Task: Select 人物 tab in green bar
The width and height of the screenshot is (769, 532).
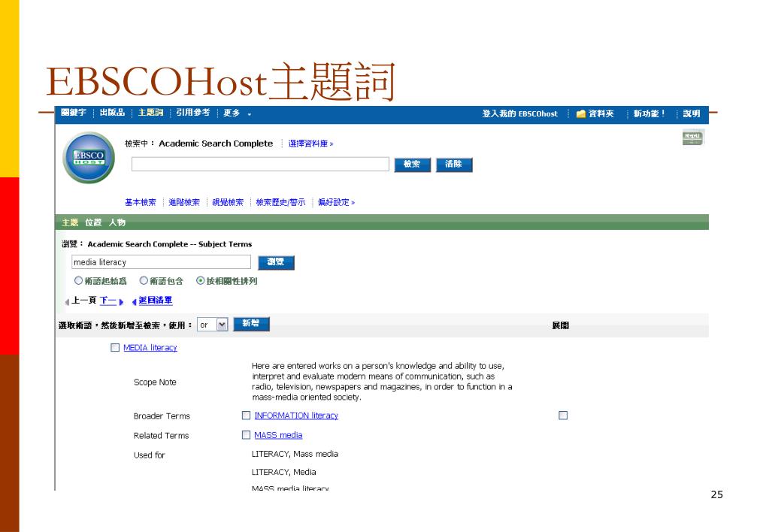Action: tap(117, 222)
